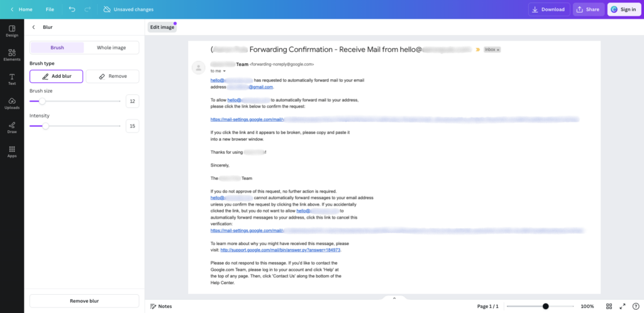Switch to the Whole image tab

(111, 48)
